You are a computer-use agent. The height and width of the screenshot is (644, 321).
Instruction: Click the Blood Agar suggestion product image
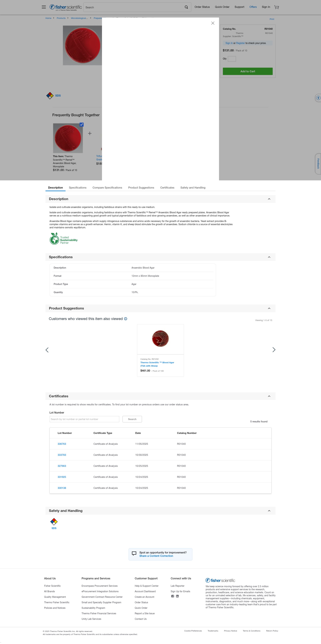point(160,339)
